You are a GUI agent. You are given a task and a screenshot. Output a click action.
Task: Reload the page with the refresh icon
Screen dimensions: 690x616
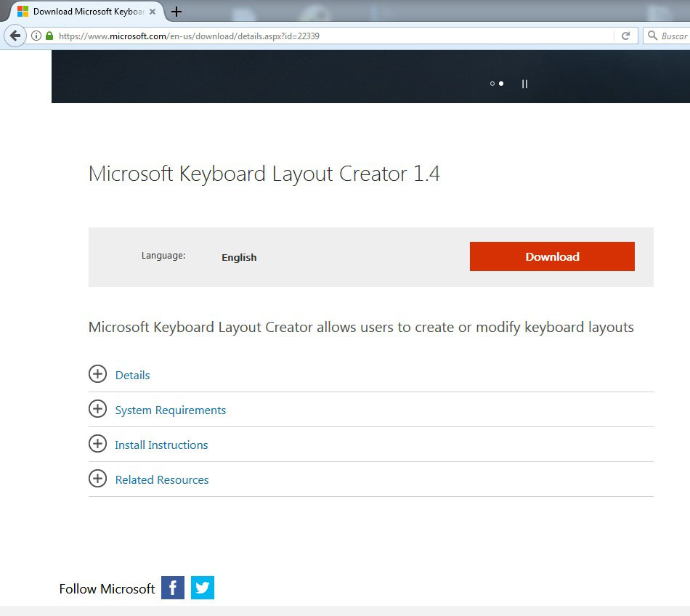click(625, 36)
